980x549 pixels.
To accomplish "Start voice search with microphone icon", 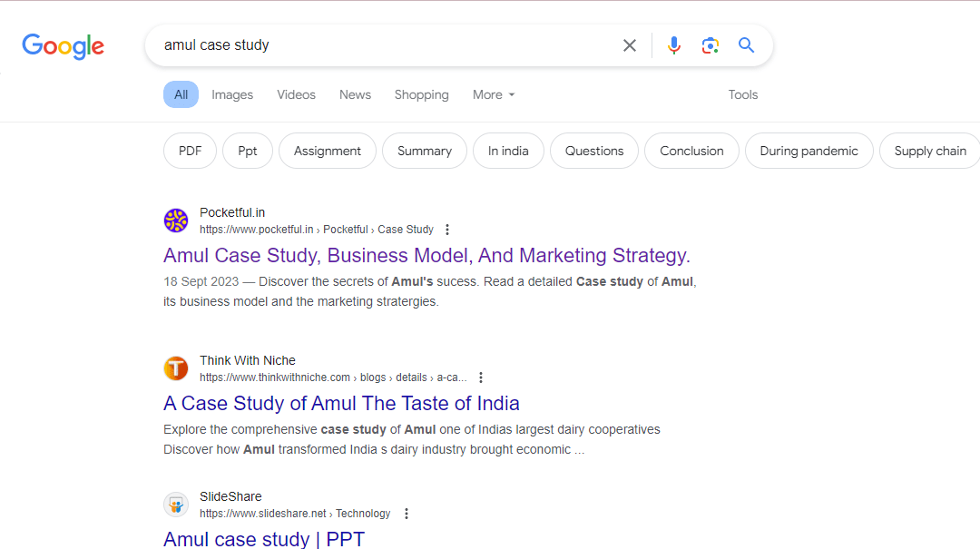I will pos(673,45).
